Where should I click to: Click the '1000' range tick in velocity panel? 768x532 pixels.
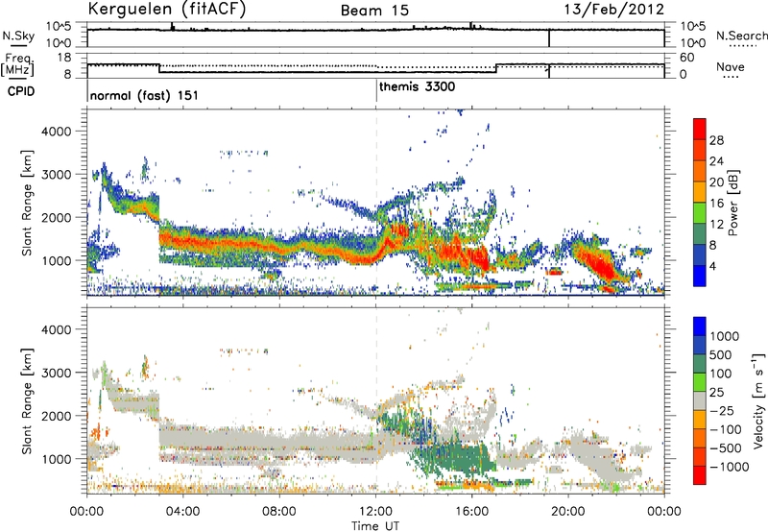coord(57,459)
